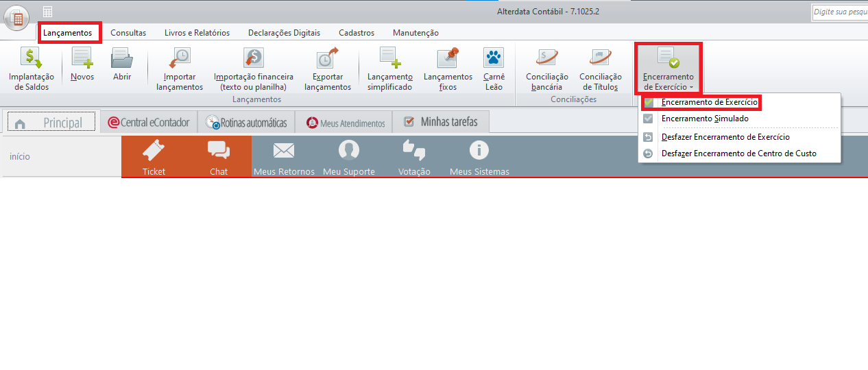Open the Chat button

tap(219, 156)
